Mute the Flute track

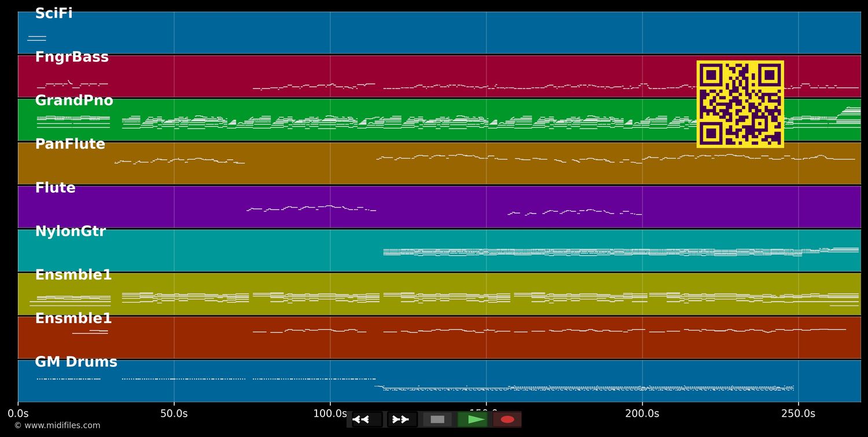[55, 188]
